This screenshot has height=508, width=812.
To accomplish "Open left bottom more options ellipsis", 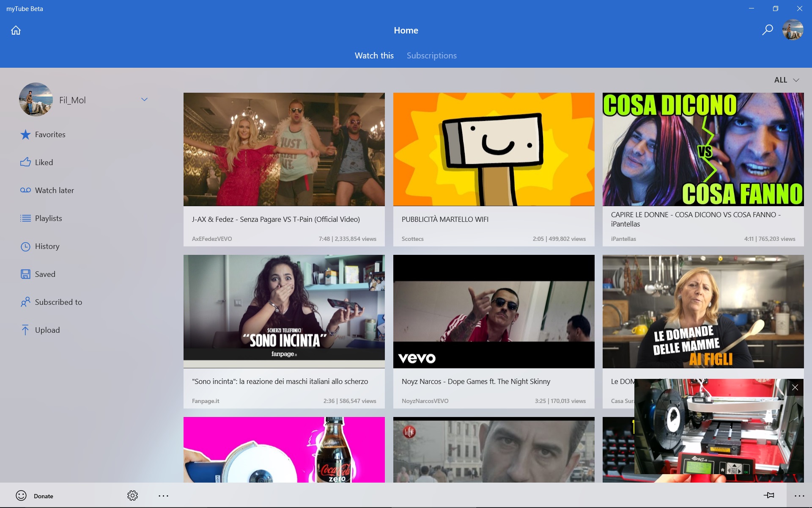I will click(x=163, y=496).
